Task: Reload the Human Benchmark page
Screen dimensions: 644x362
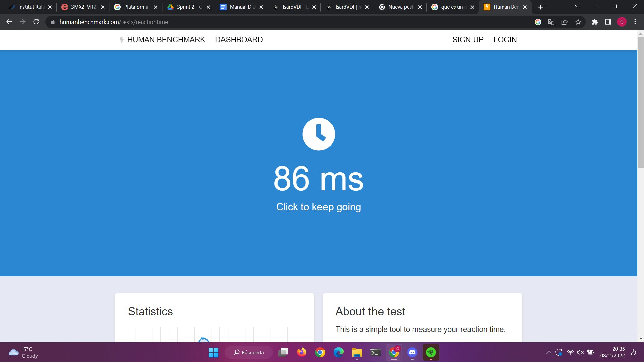Action: (36, 22)
